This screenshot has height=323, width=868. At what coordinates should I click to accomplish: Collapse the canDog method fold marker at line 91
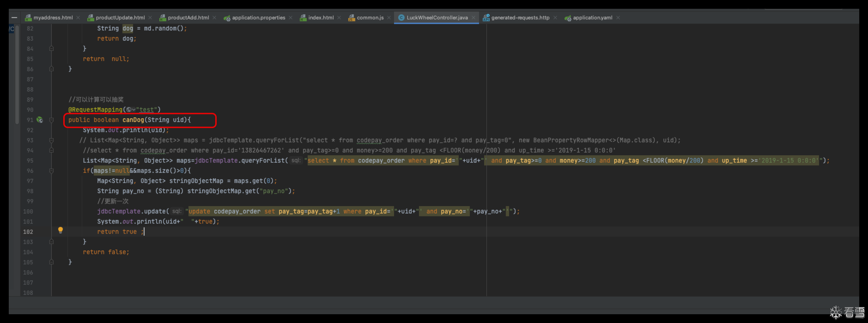[52, 120]
